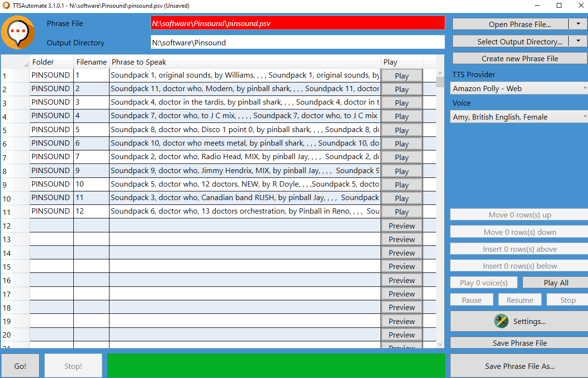
Task: Sort by the Filename column header
Action: click(91, 62)
